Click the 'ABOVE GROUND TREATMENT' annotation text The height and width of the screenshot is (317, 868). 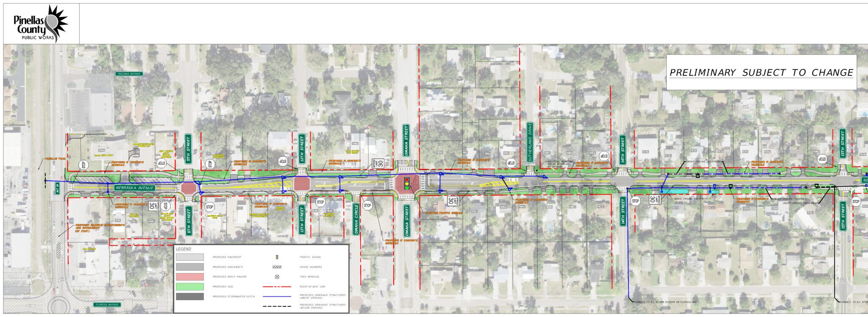click(x=690, y=199)
